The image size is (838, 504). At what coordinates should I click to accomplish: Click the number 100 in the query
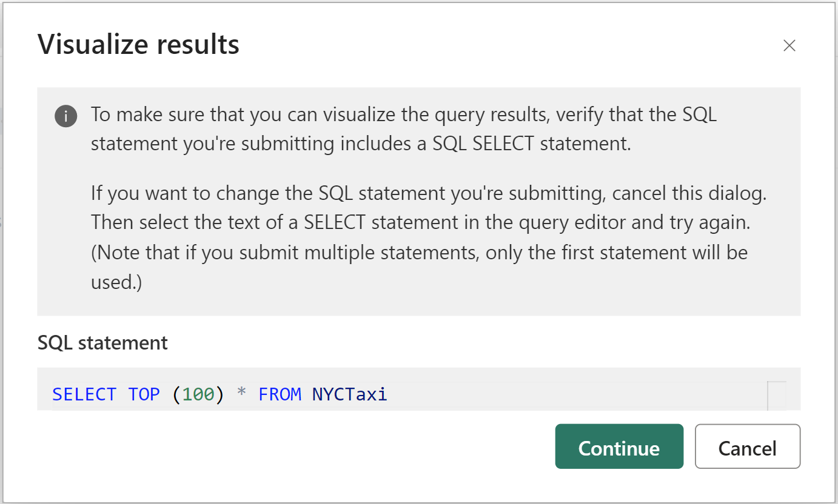tap(198, 394)
